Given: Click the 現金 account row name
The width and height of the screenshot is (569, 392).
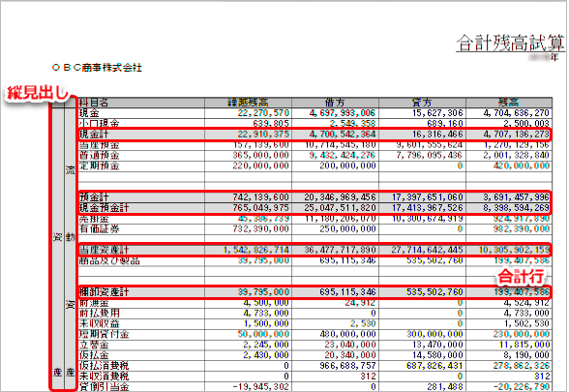Looking at the screenshot, I should [x=89, y=113].
